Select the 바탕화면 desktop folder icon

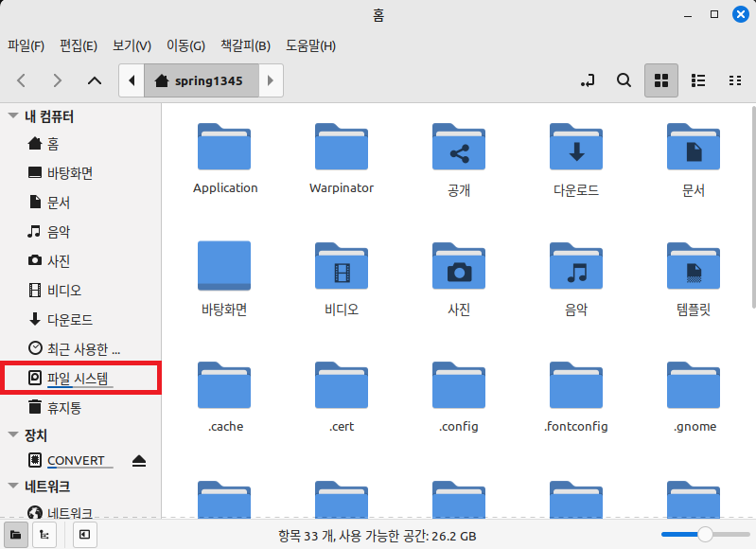224,265
